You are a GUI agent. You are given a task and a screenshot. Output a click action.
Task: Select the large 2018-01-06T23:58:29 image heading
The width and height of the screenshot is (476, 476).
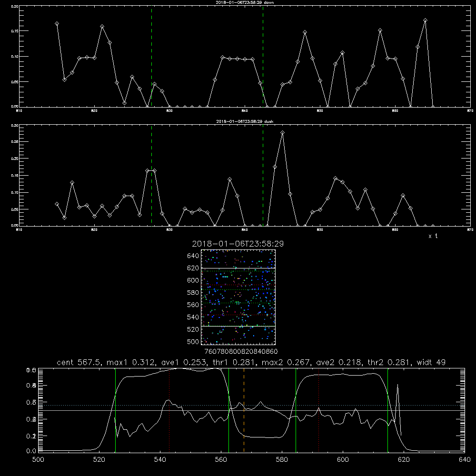point(238,244)
